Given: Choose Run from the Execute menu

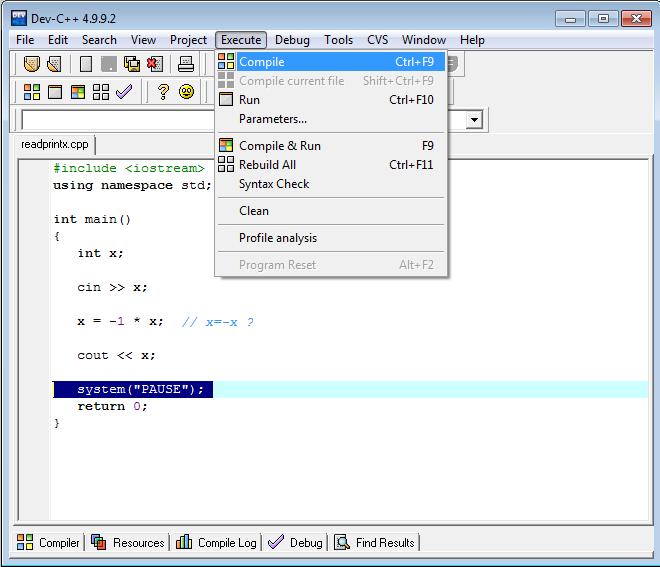Looking at the screenshot, I should pos(331,100).
